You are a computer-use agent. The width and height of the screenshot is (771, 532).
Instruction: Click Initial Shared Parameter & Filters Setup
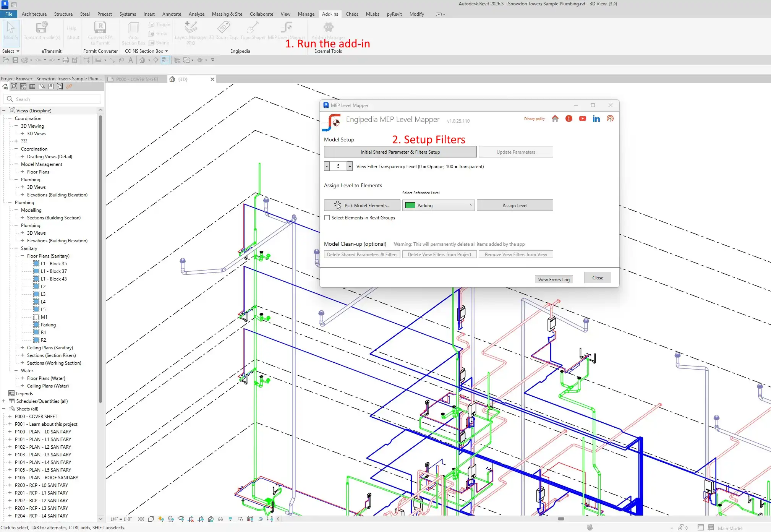400,152
